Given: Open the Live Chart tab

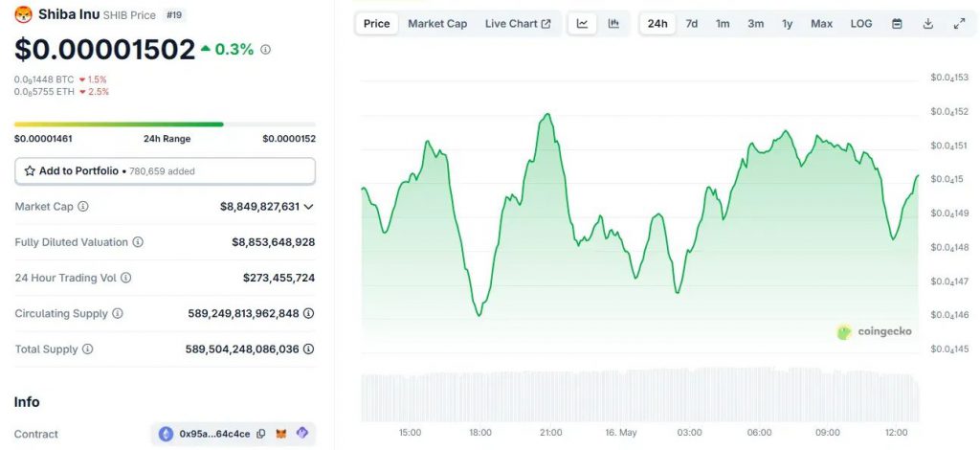Looking at the screenshot, I should point(518,24).
